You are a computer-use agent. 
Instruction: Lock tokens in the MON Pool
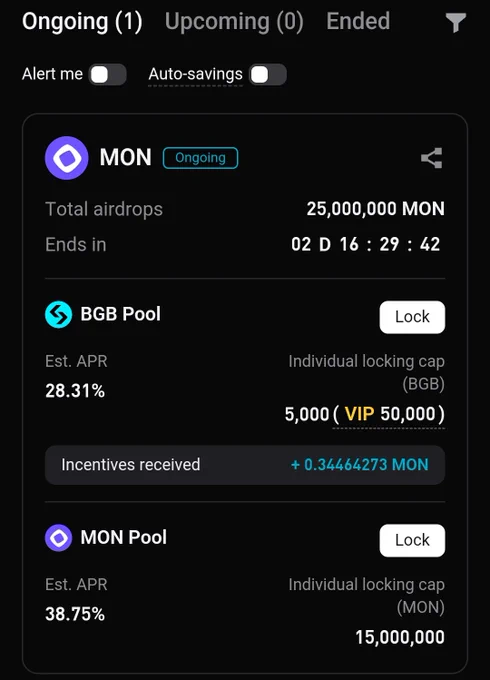coord(412,540)
